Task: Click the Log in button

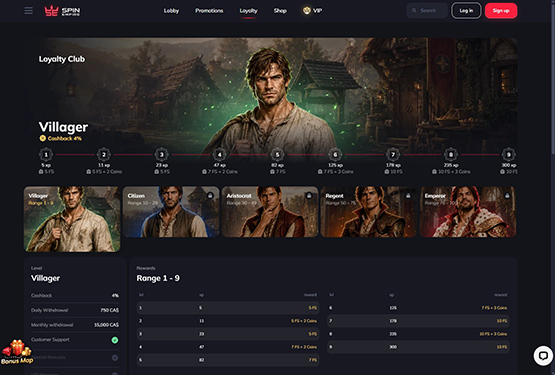Action: tap(466, 11)
